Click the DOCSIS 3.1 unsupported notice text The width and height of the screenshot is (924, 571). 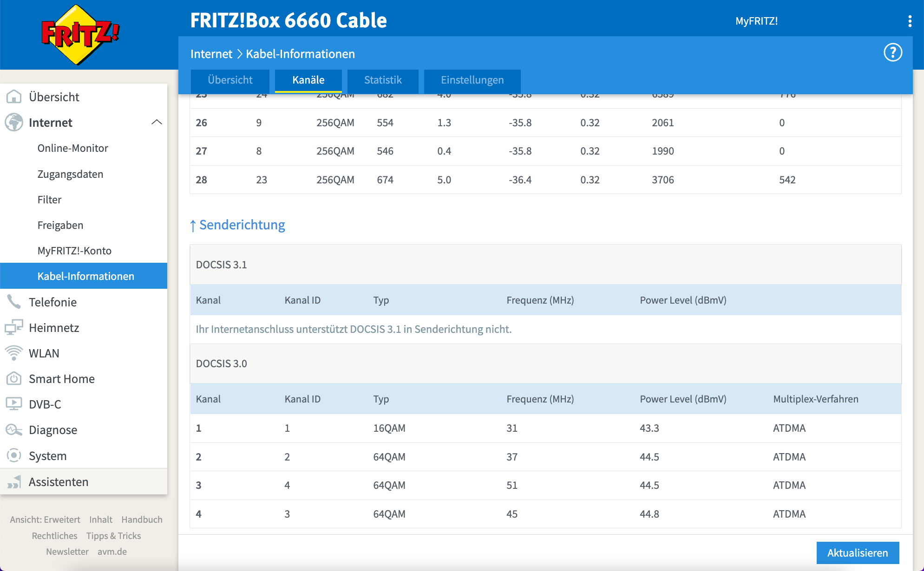(x=354, y=329)
